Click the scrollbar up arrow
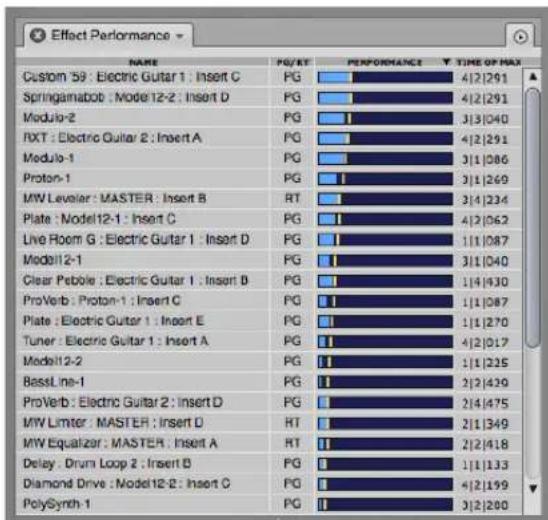Image resolution: width=548 pixels, height=520 pixels. point(533,76)
